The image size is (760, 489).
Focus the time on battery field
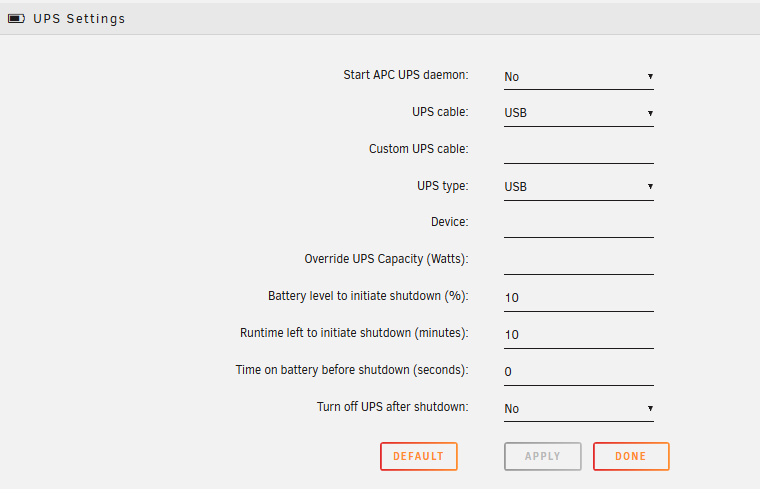tap(578, 371)
